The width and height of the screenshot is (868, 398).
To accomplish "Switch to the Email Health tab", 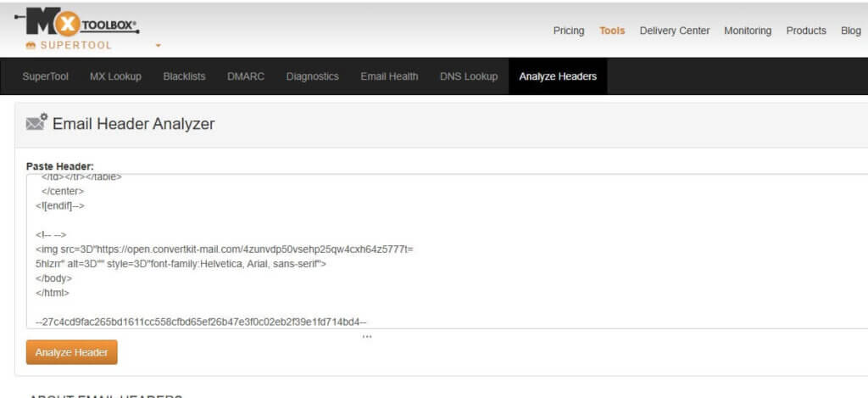I will (x=389, y=76).
